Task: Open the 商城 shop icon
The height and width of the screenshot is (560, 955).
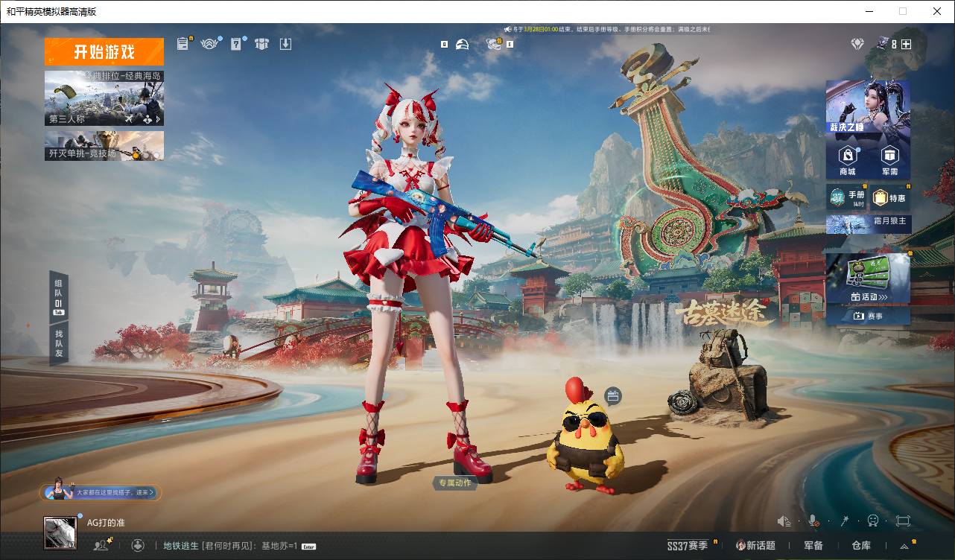Action: click(x=848, y=159)
